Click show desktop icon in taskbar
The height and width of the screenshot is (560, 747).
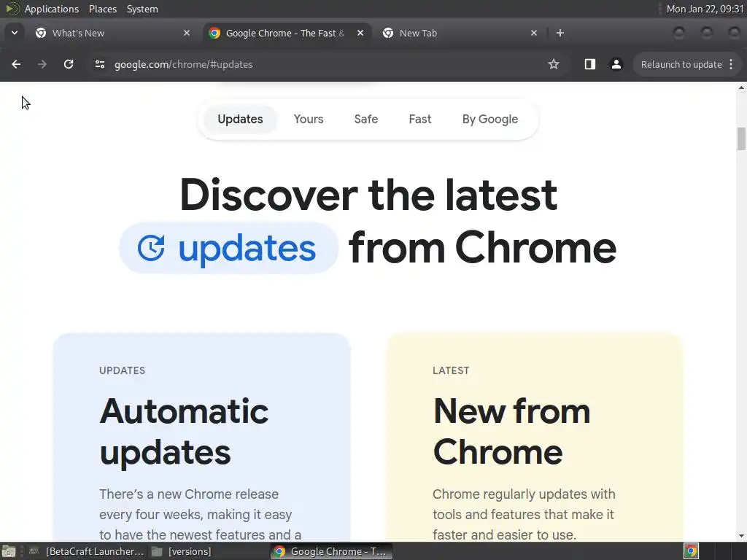tap(8, 551)
